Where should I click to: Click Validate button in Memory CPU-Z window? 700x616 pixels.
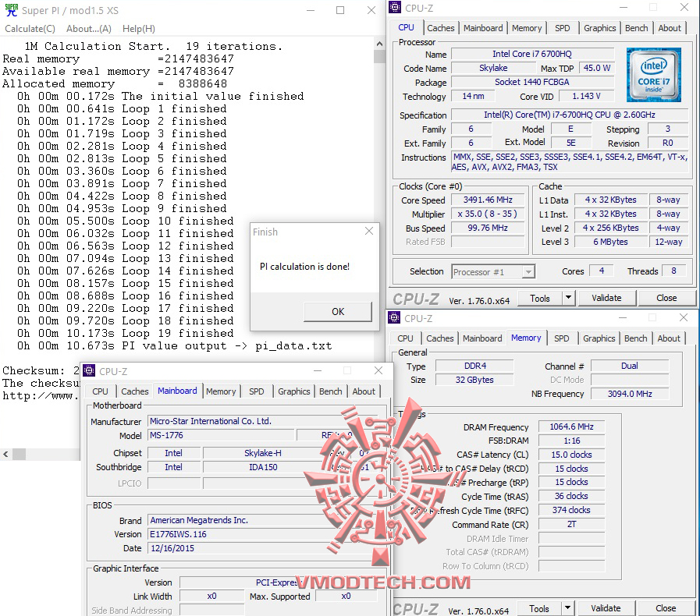pyautogui.click(x=606, y=608)
